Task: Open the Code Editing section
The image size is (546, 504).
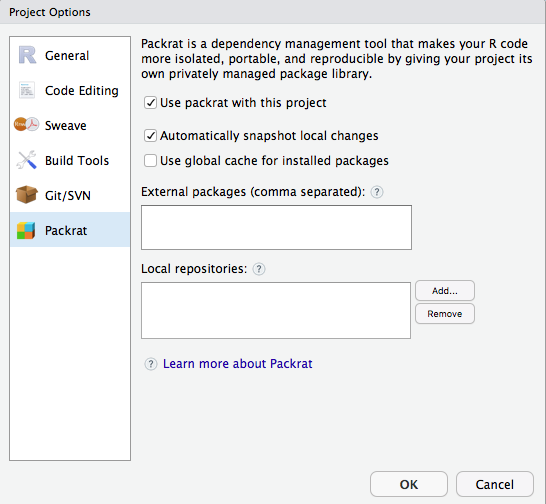Action: click(x=70, y=91)
